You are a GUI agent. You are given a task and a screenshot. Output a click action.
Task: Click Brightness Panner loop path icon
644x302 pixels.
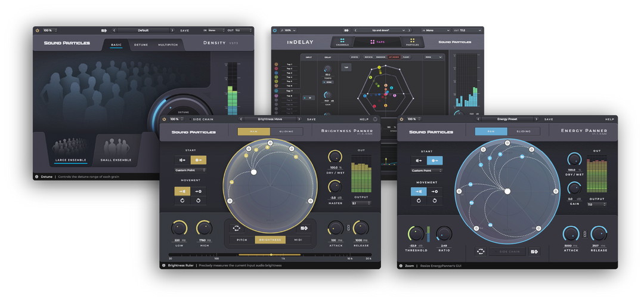coord(237,228)
